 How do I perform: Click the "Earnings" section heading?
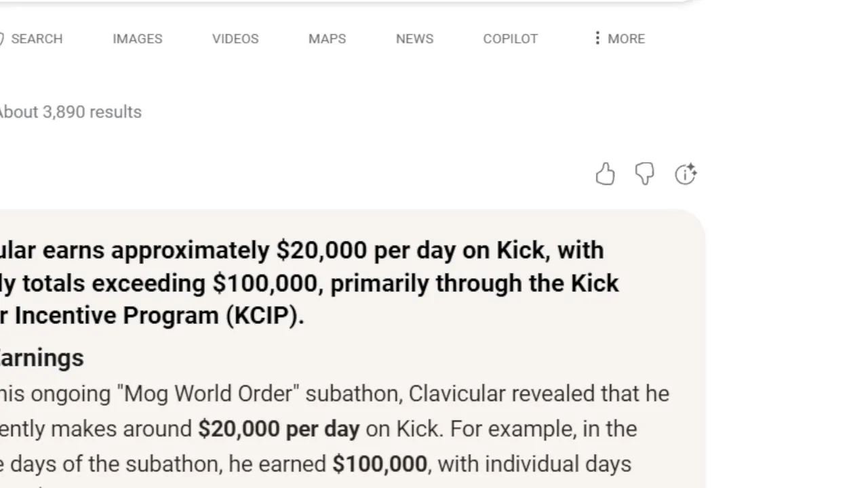[x=42, y=357]
